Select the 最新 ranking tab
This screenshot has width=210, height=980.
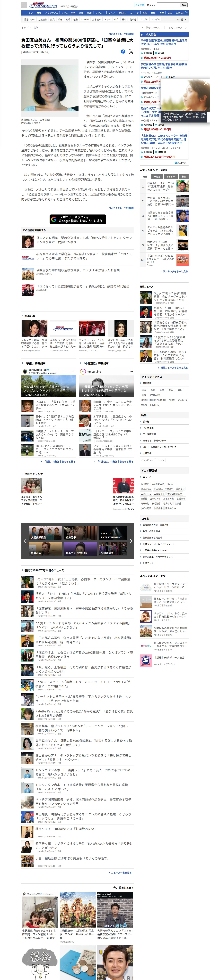145,177
